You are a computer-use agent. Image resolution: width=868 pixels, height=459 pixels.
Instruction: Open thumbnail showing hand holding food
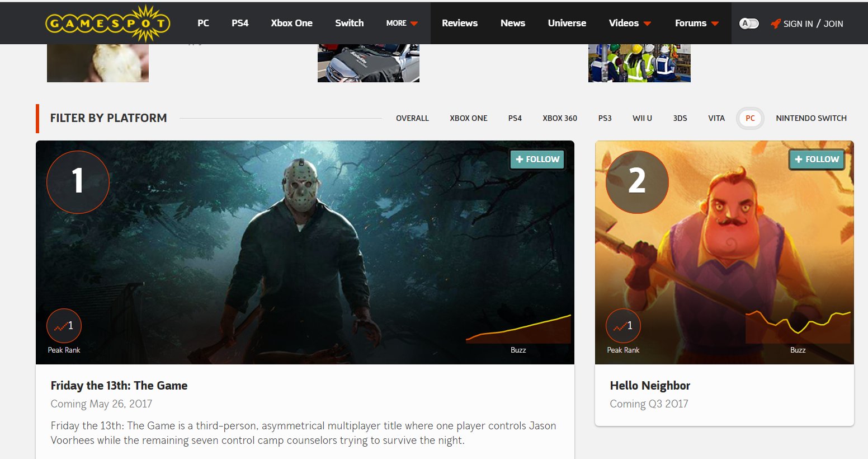coord(98,63)
